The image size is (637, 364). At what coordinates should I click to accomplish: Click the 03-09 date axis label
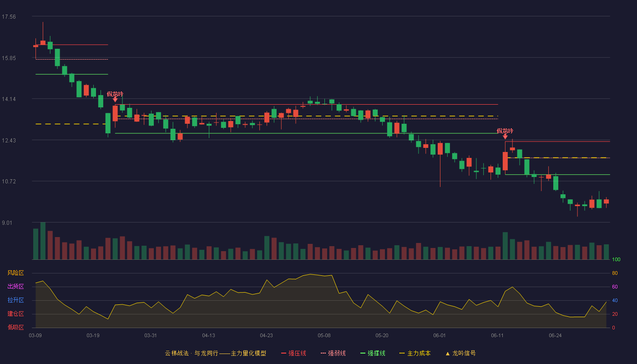point(35,335)
